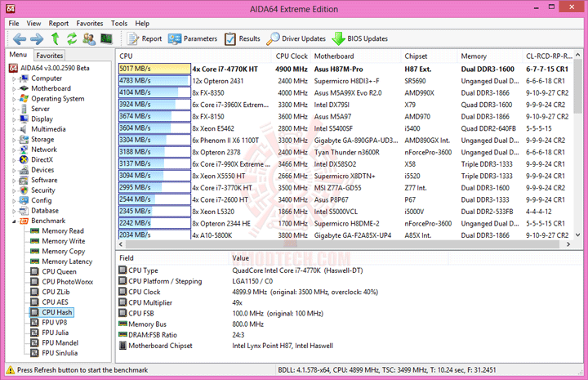
Task: Open the FPU SinJulia benchmark
Action: (60, 352)
